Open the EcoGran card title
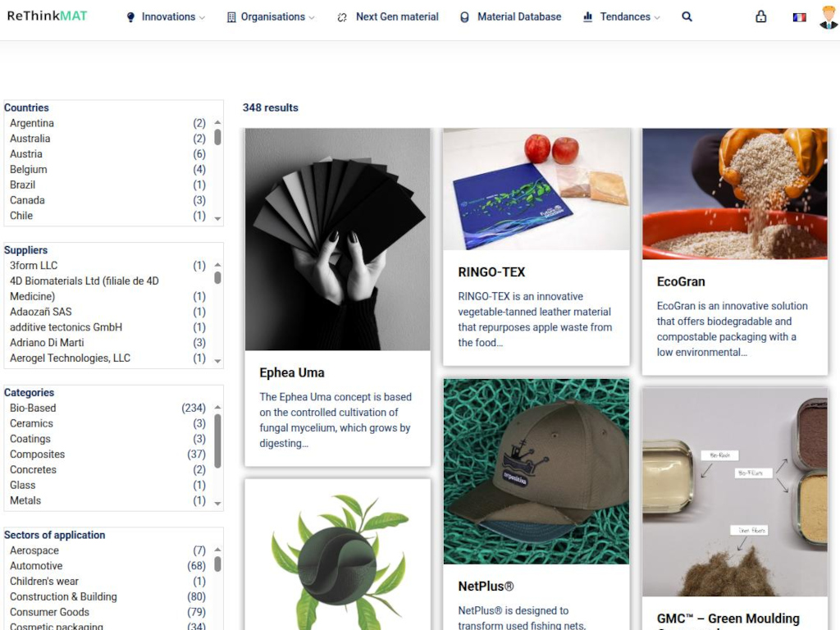This screenshot has width=840, height=630. pyautogui.click(x=681, y=282)
